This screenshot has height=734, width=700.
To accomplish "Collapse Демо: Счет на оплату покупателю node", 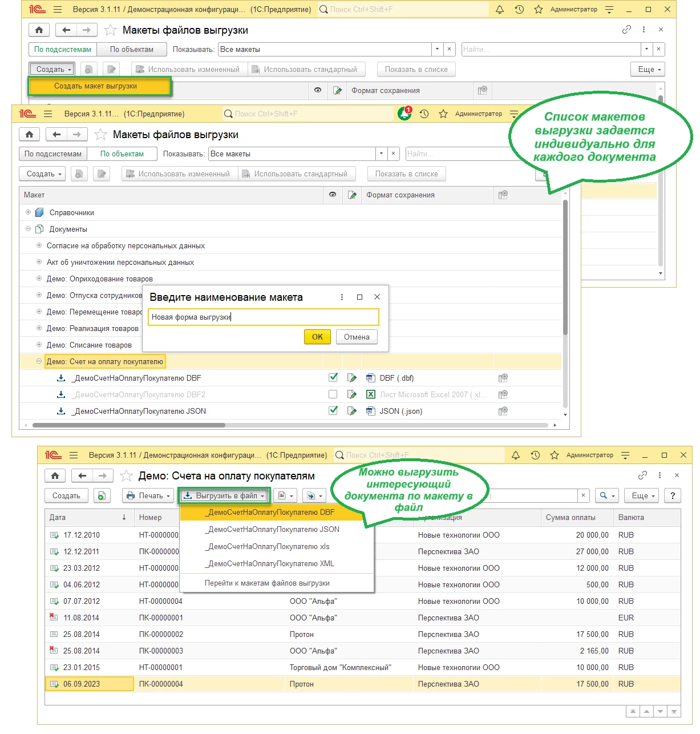I will [x=39, y=361].
